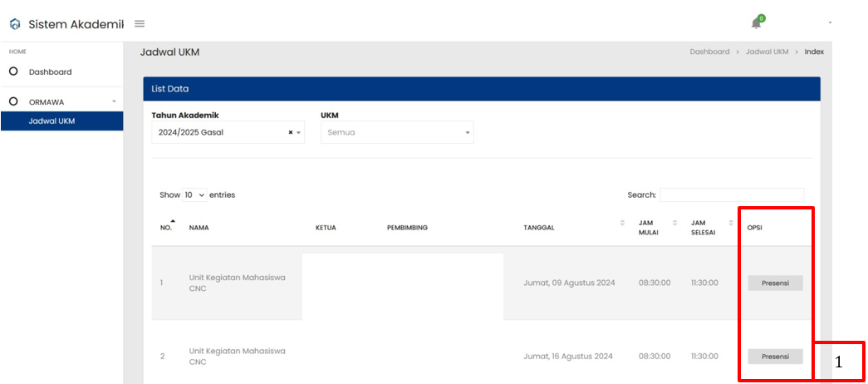The image size is (868, 384).
Task: Open the user profile dropdown arrow
Action: pyautogui.click(x=830, y=22)
